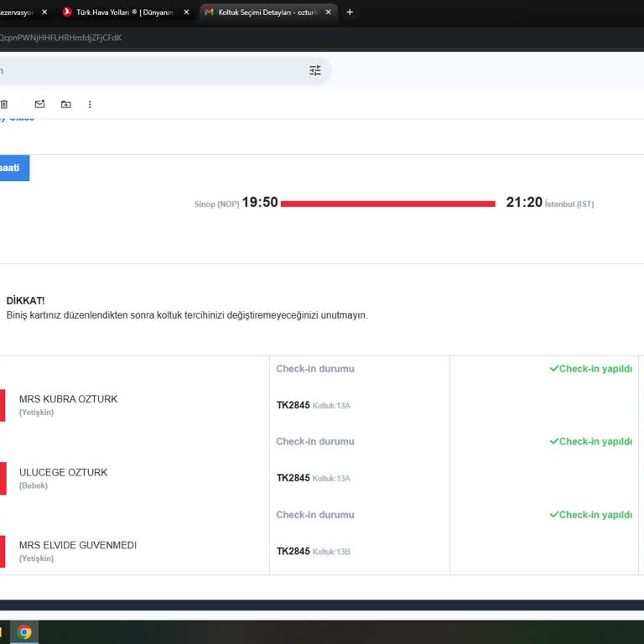The width and height of the screenshot is (644, 644).
Task: Click Check-in yapıldı for ELVIDE GUVENMEDI
Action: [x=590, y=515]
